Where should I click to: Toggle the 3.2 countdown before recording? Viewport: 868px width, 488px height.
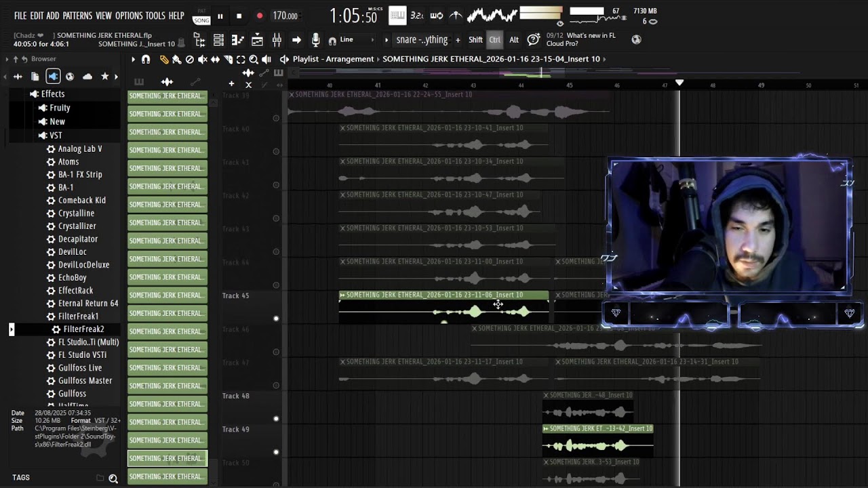(417, 15)
